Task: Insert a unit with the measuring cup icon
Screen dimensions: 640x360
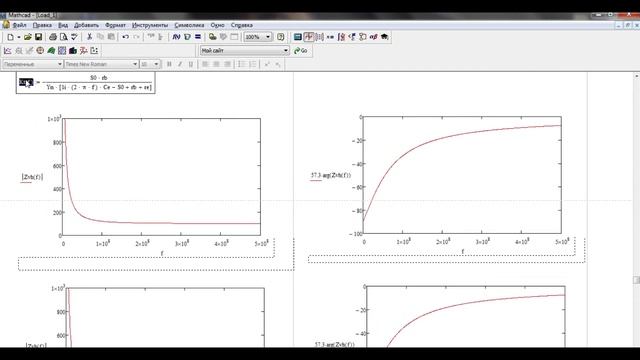Action: point(187,37)
